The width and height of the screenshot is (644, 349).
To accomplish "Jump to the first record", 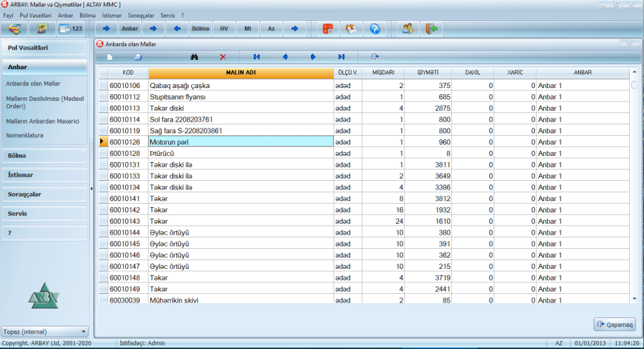I will point(256,57).
